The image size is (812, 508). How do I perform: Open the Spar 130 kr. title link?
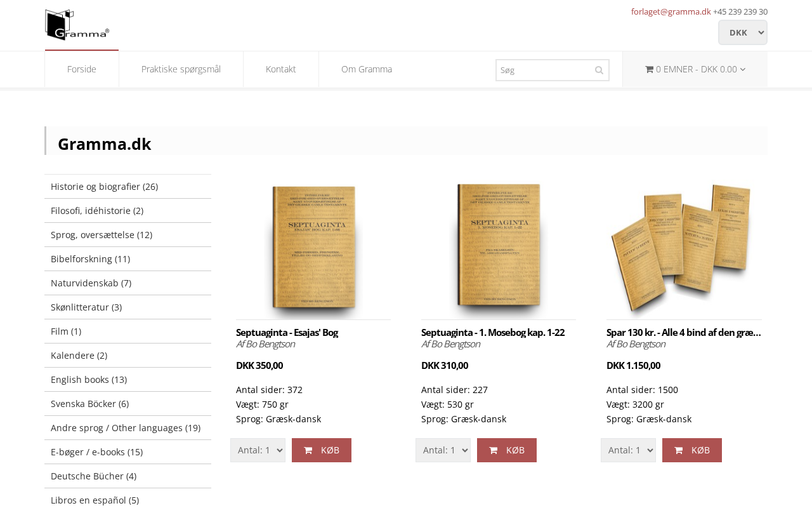point(684,332)
